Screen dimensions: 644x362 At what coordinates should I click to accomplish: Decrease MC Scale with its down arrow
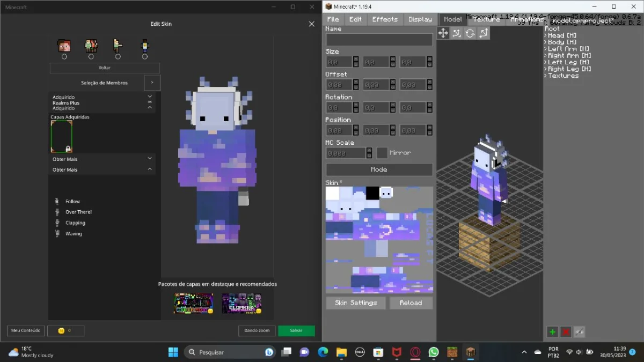point(369,156)
